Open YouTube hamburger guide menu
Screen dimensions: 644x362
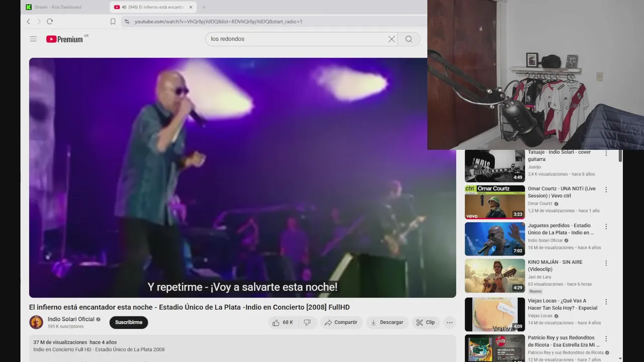point(33,39)
